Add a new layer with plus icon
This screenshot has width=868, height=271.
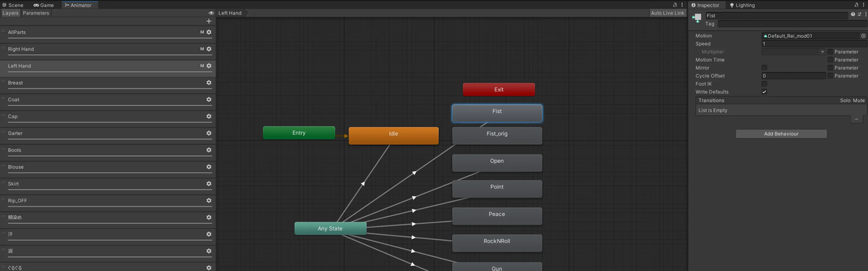point(209,21)
